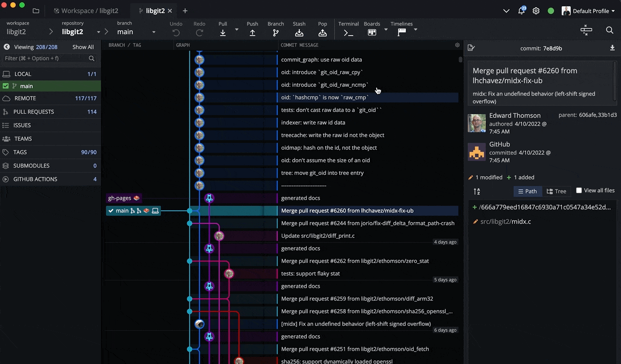Enable the View all files checkbox
The height and width of the screenshot is (364, 621).
coord(579,191)
